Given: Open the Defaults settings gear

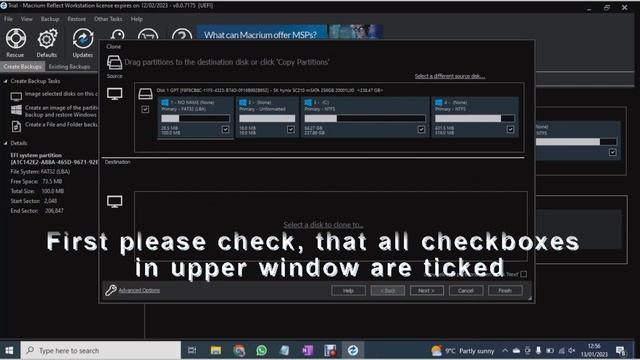Looking at the screenshot, I should click(47, 42).
